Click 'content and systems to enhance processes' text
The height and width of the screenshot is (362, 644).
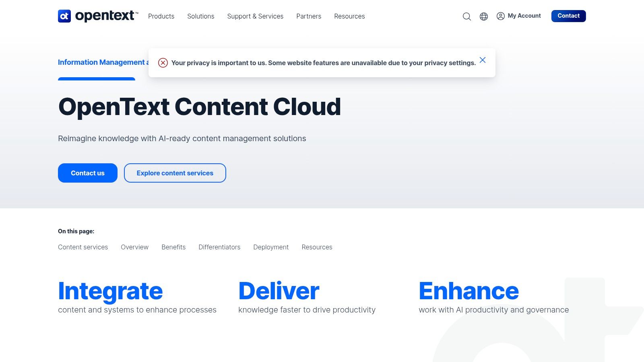tap(137, 310)
